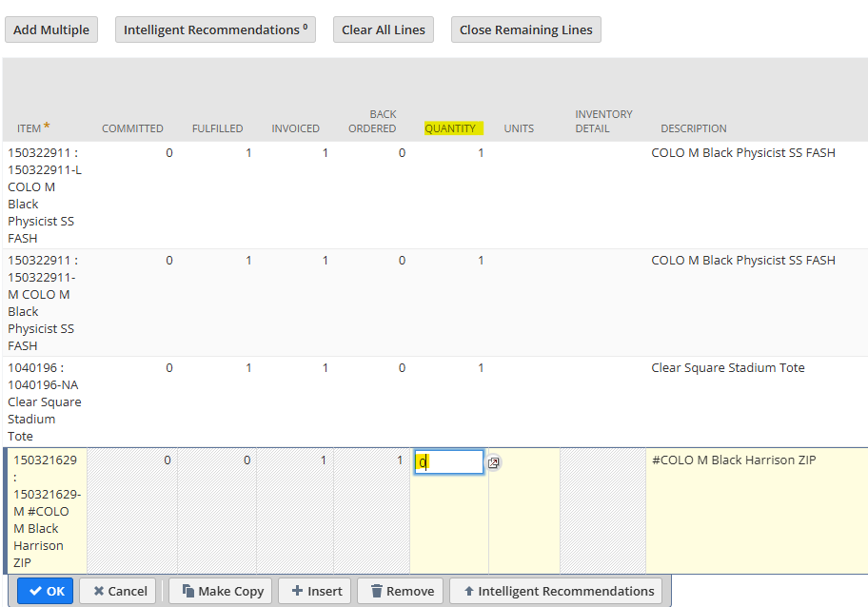
Task: Click Intelligent Recommendations in the bottom bar
Action: pyautogui.click(x=556, y=591)
